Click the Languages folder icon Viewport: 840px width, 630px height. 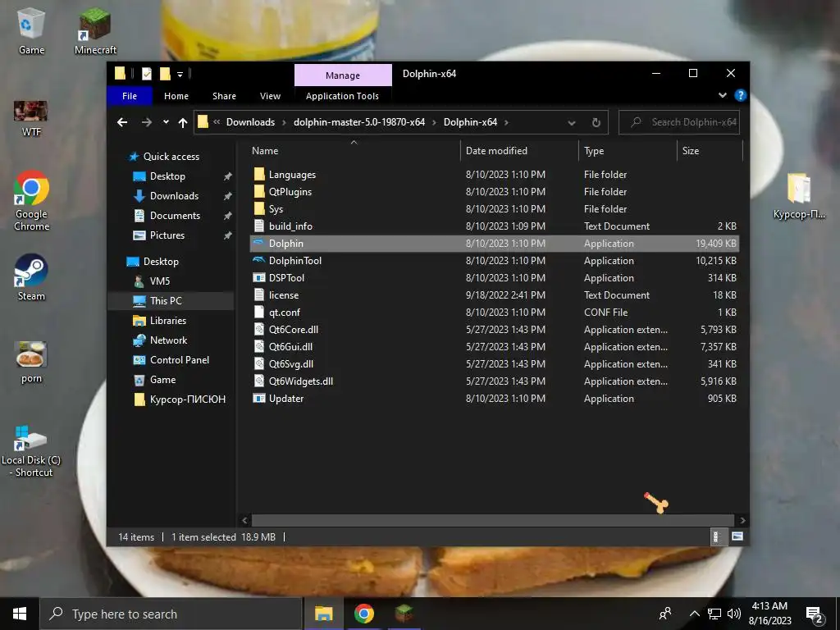pyautogui.click(x=259, y=174)
